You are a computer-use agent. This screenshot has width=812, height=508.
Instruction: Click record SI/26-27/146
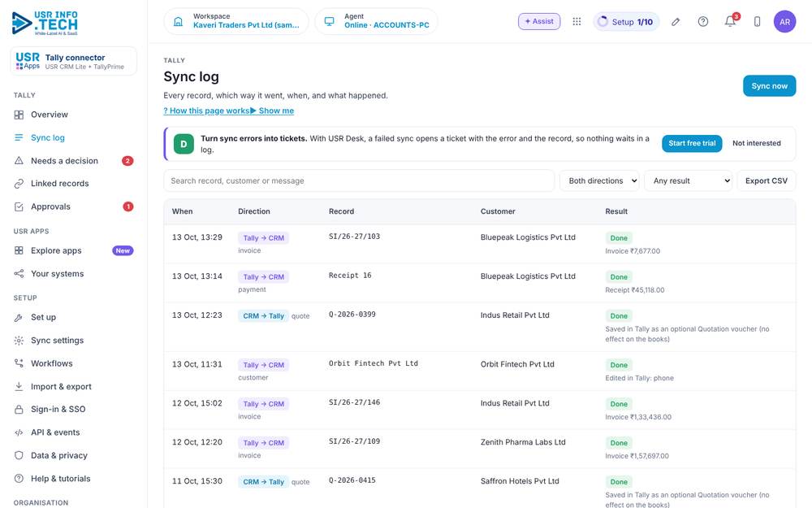[x=354, y=402]
